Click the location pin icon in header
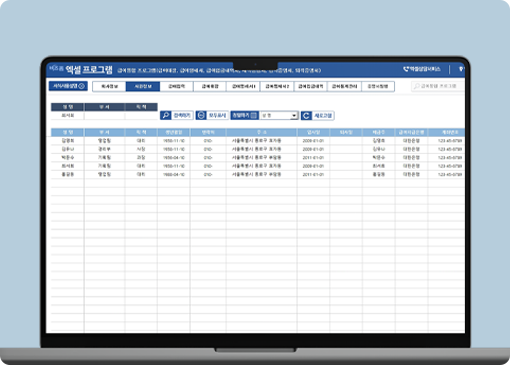The image size is (510, 365). 461,69
